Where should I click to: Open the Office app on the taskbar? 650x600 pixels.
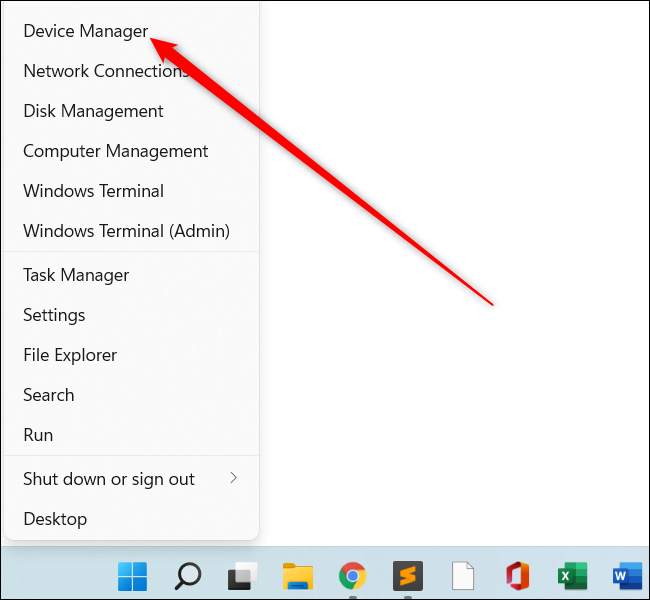coord(517,576)
